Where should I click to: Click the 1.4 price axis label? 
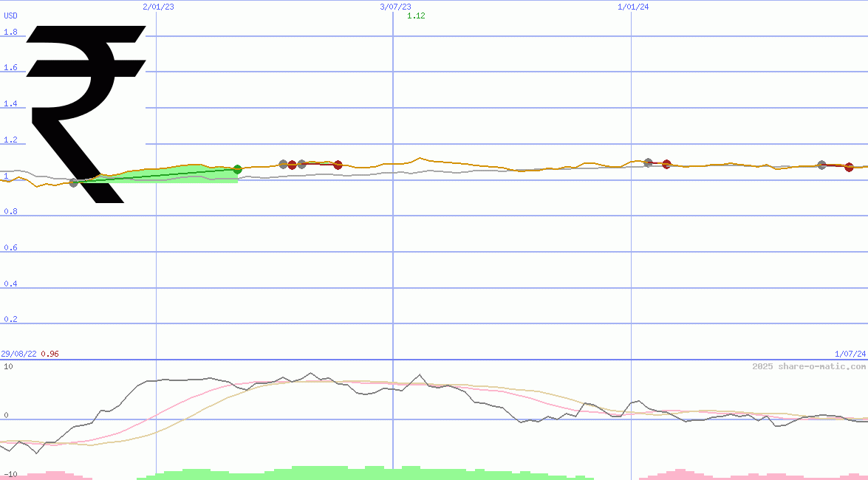click(x=10, y=103)
